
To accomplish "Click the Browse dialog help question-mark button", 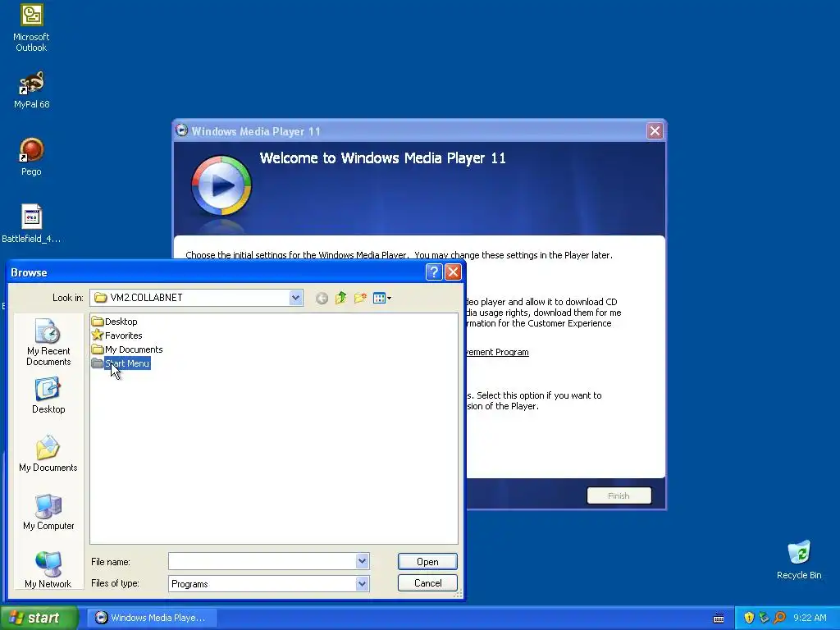I will click(434, 272).
